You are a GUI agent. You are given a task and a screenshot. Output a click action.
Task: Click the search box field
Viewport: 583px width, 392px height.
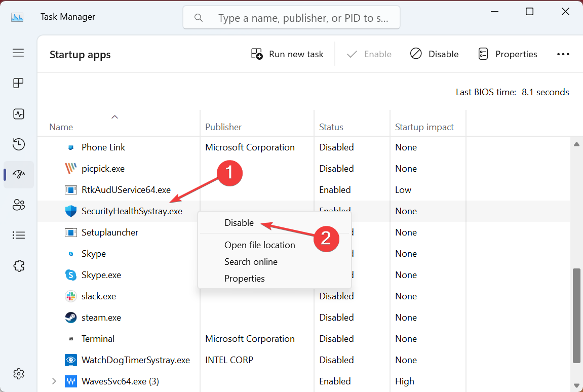pos(292,18)
